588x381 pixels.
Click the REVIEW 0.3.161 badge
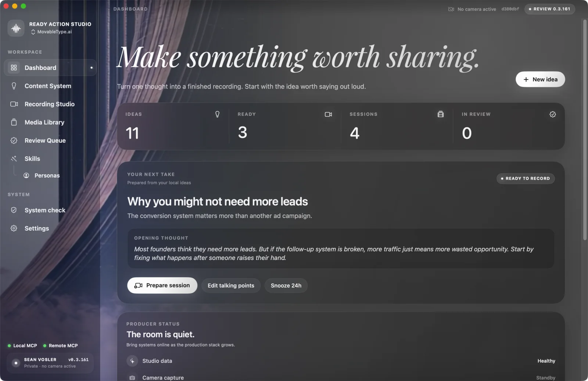pos(550,9)
